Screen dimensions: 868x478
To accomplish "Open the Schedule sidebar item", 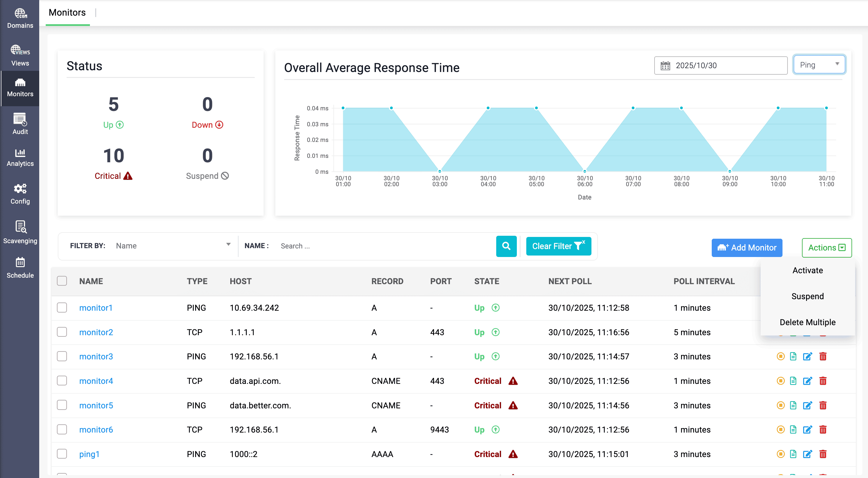I will 20,268.
